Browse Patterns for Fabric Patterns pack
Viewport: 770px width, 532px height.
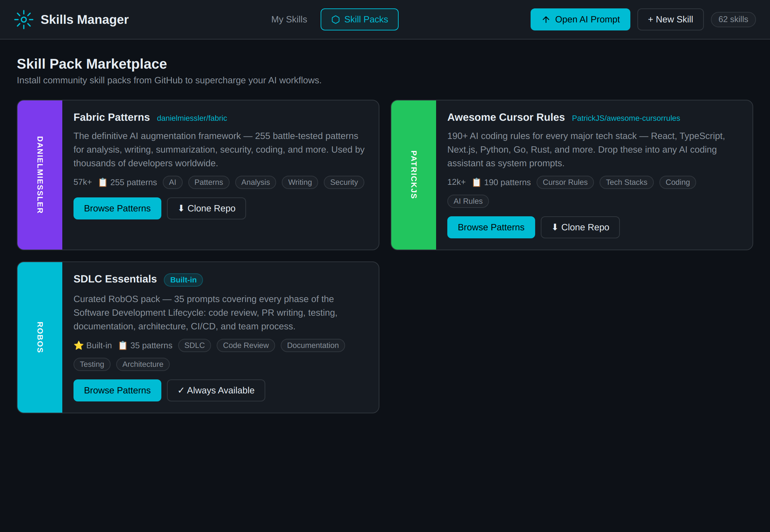(x=117, y=208)
